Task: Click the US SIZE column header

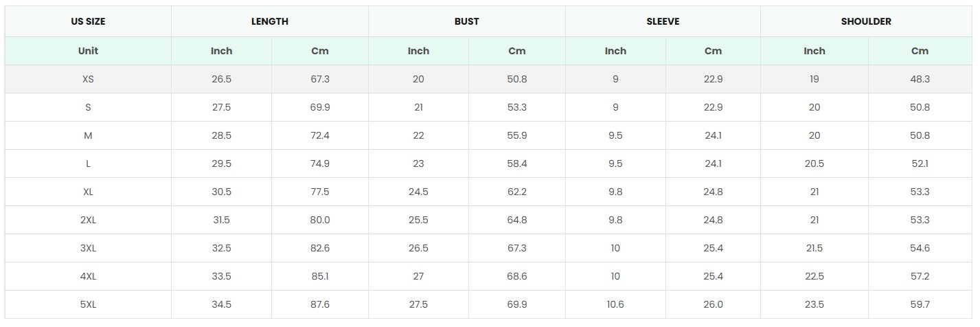Action: point(88,21)
